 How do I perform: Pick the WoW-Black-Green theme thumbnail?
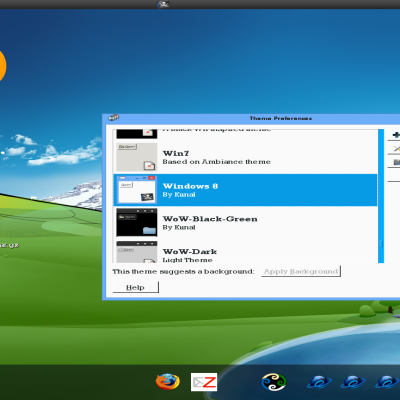click(x=137, y=223)
